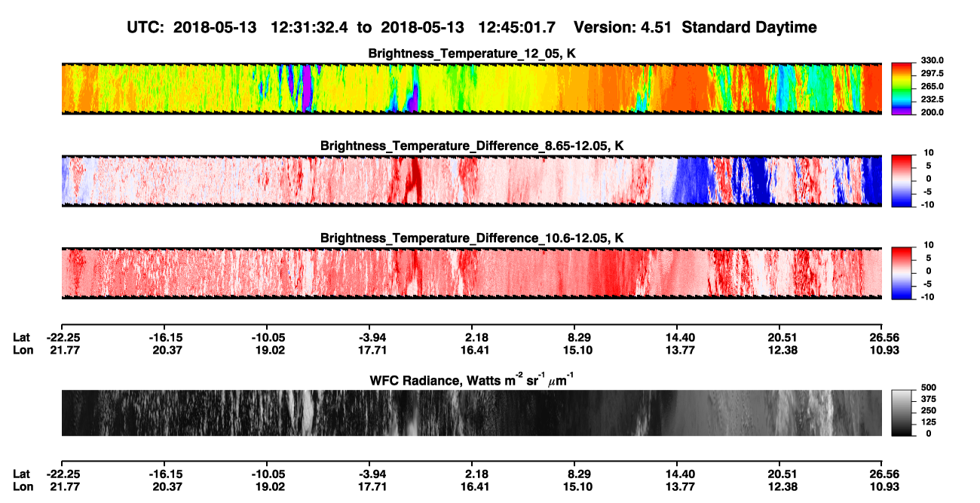Click longitude '17.71' on axis below WFC panel
The width and height of the screenshot is (980, 503).
372,486
